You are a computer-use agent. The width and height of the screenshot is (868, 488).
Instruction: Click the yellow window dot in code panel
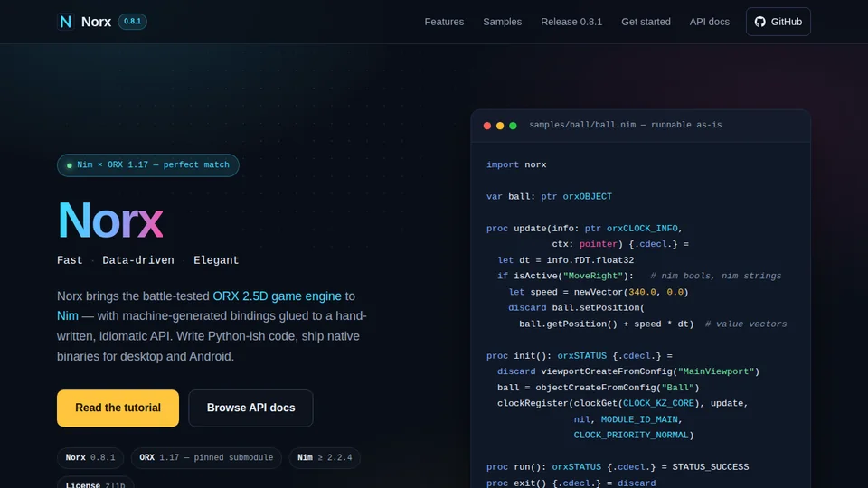pos(500,126)
